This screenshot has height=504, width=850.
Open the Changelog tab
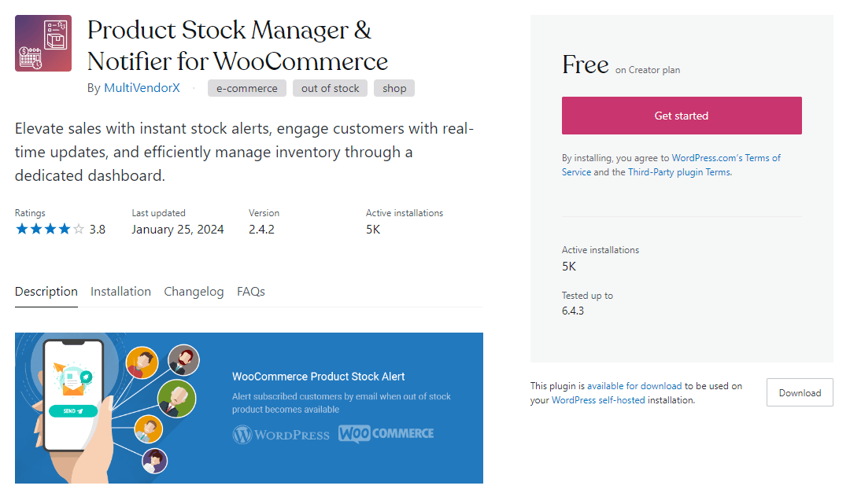tap(194, 291)
